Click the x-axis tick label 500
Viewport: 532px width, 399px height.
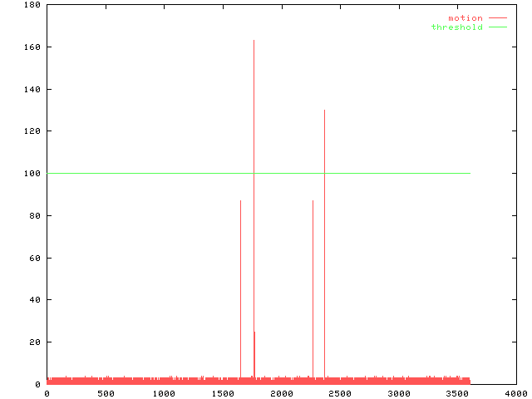(x=106, y=393)
